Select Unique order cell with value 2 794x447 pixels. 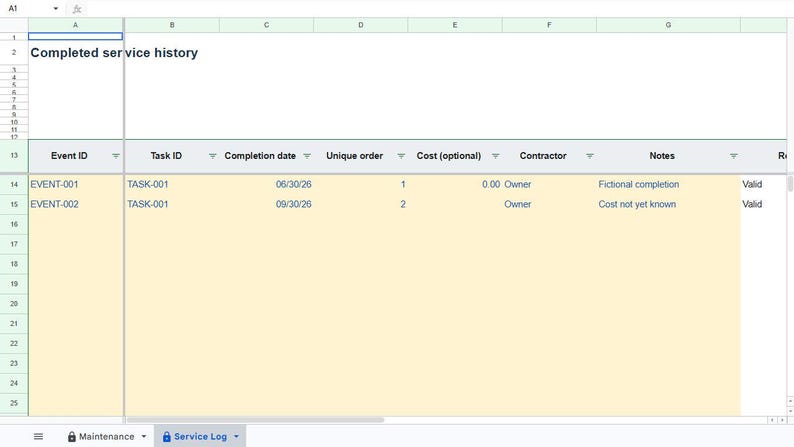click(361, 204)
